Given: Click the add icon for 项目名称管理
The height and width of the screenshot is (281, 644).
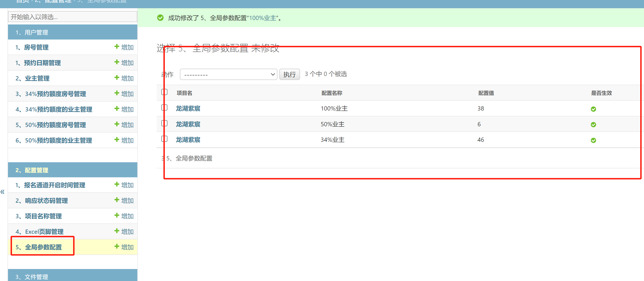Looking at the screenshot, I should pyautogui.click(x=116, y=215).
